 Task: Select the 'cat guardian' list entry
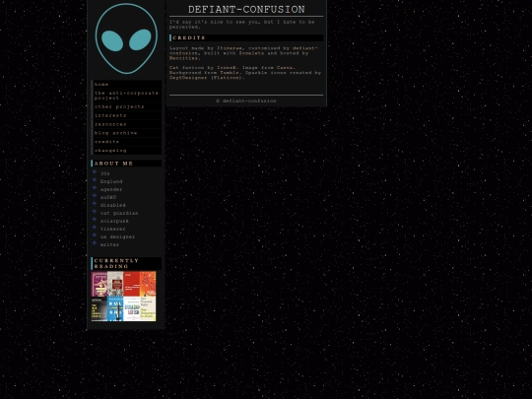(119, 213)
